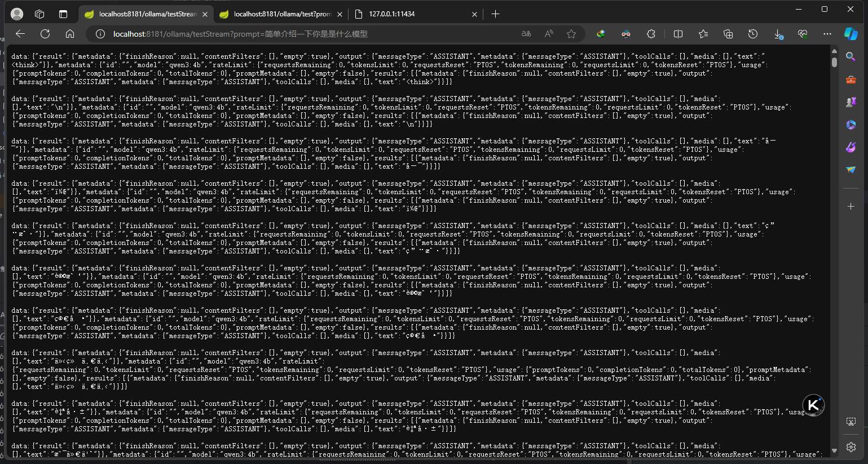
Task: Open browsing History icon
Action: point(753,34)
